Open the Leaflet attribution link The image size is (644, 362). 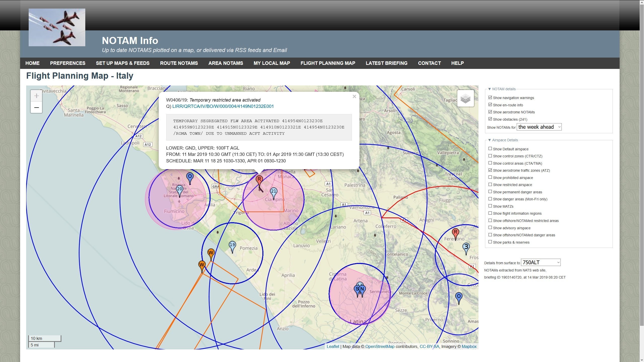(333, 346)
